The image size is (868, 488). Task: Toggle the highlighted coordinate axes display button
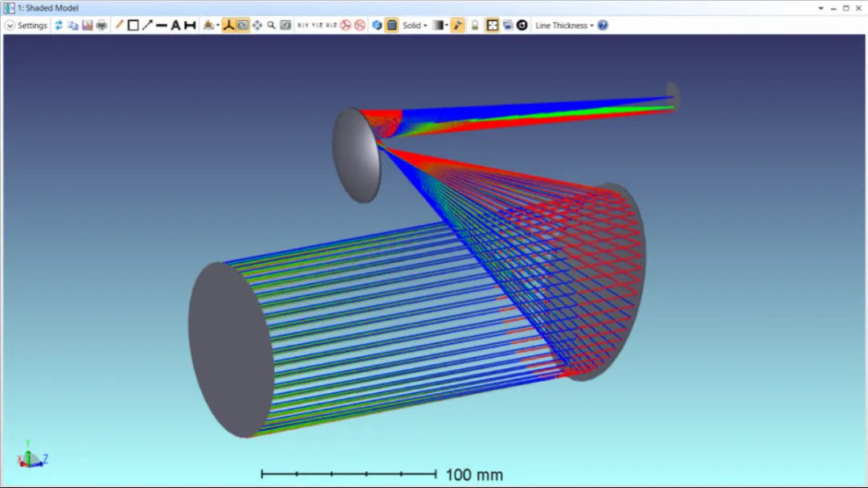point(229,25)
